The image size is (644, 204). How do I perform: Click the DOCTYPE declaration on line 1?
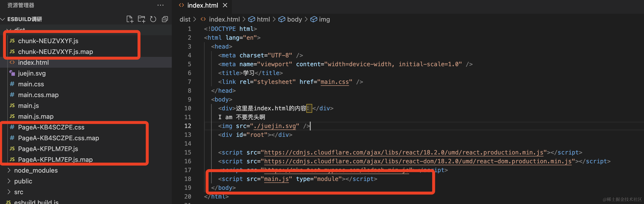click(x=230, y=29)
